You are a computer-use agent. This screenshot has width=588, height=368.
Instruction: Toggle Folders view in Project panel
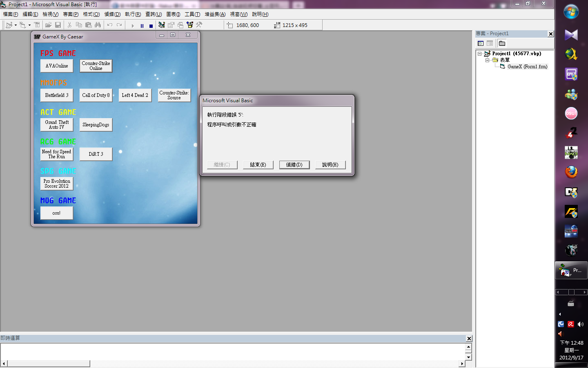pos(502,43)
